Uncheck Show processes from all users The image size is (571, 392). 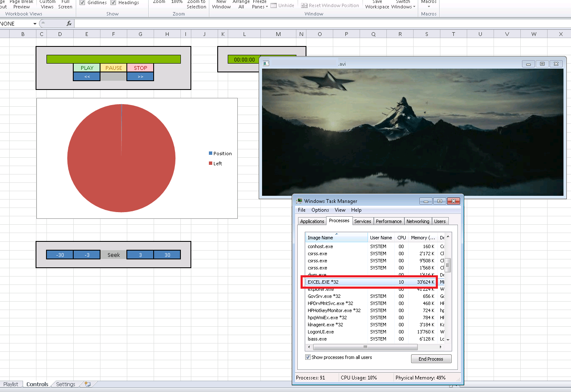(308, 357)
